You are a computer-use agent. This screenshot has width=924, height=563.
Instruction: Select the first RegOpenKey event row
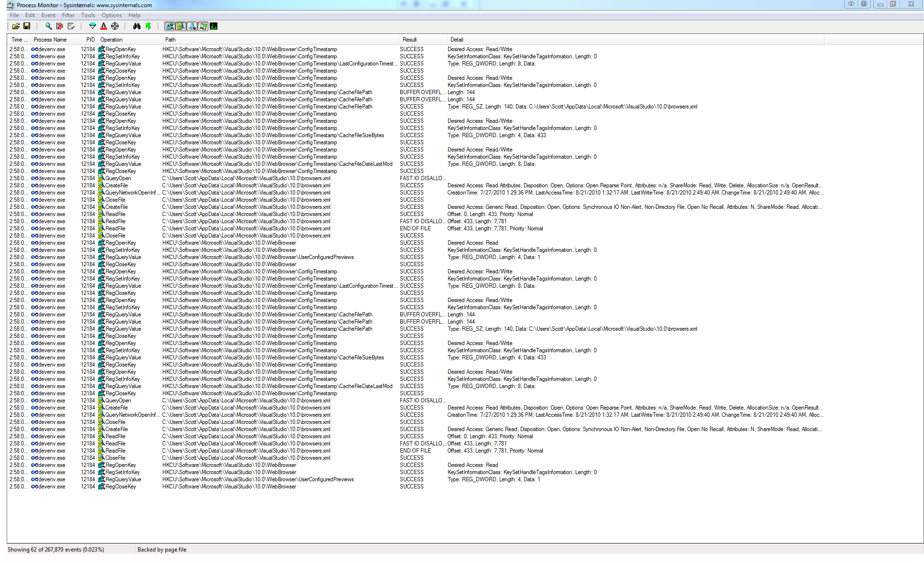[x=121, y=49]
